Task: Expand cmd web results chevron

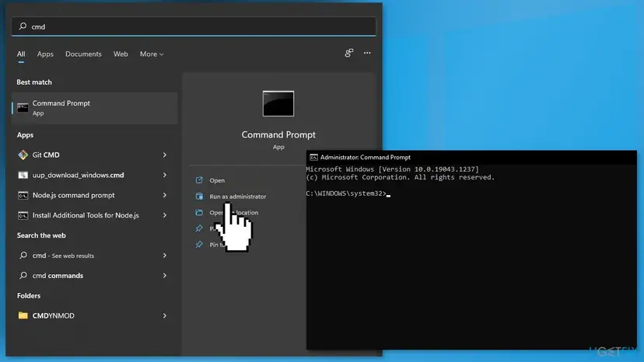Action: click(x=165, y=256)
